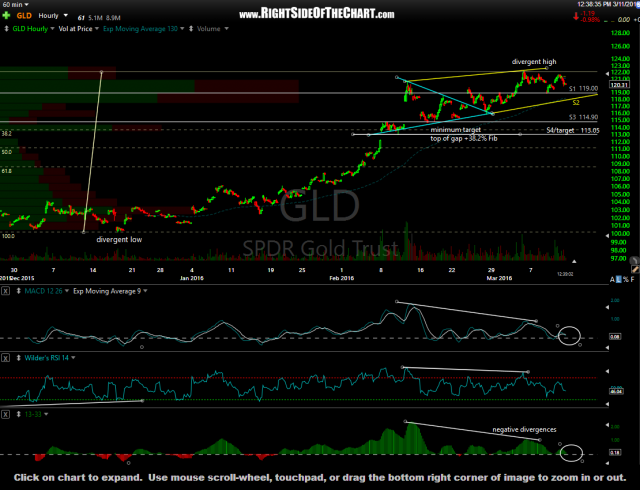Open the MACD 12 26 dropdown arrow
This screenshot has height=490, width=640.
point(67,291)
